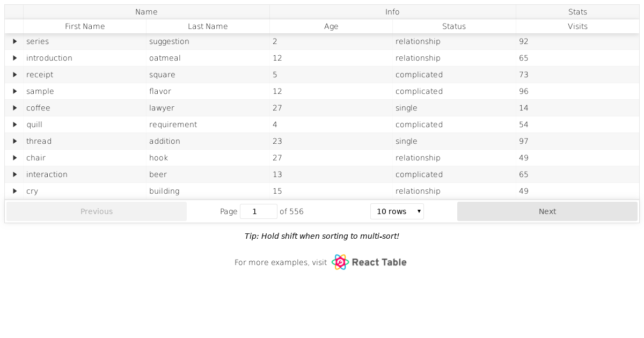Click the page number input field
The height and width of the screenshot is (338, 644).
(x=258, y=211)
